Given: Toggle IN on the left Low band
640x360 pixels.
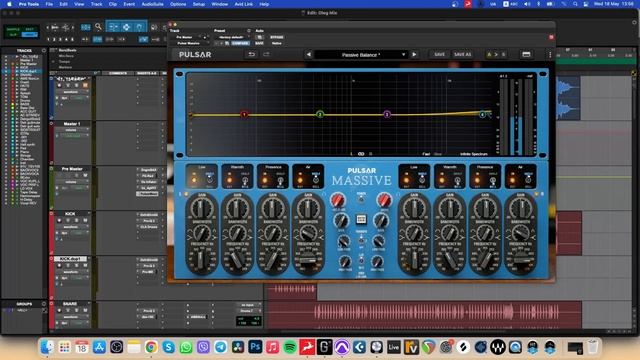Looking at the screenshot, I should click(193, 180).
